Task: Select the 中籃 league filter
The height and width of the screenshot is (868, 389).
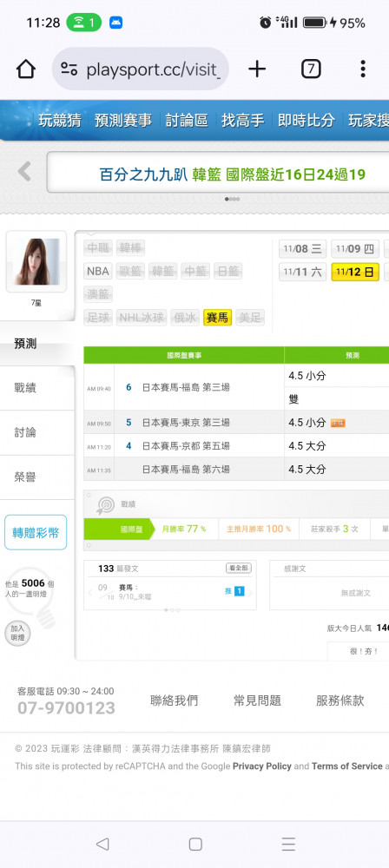Action: 195,271
